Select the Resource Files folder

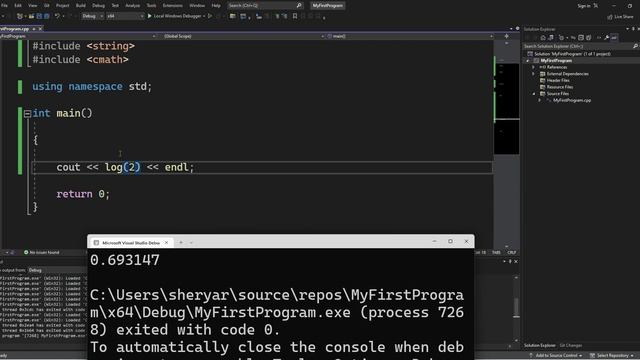(x=560, y=87)
